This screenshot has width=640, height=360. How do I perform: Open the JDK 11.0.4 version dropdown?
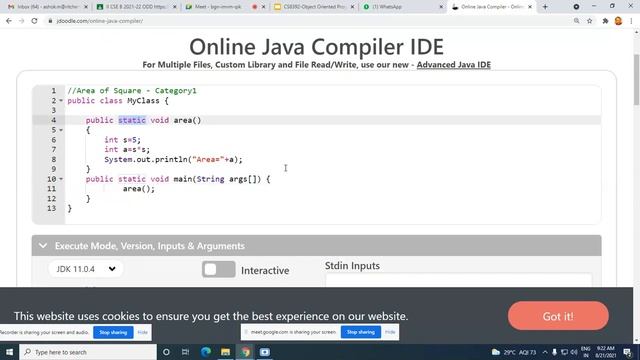[86, 269]
